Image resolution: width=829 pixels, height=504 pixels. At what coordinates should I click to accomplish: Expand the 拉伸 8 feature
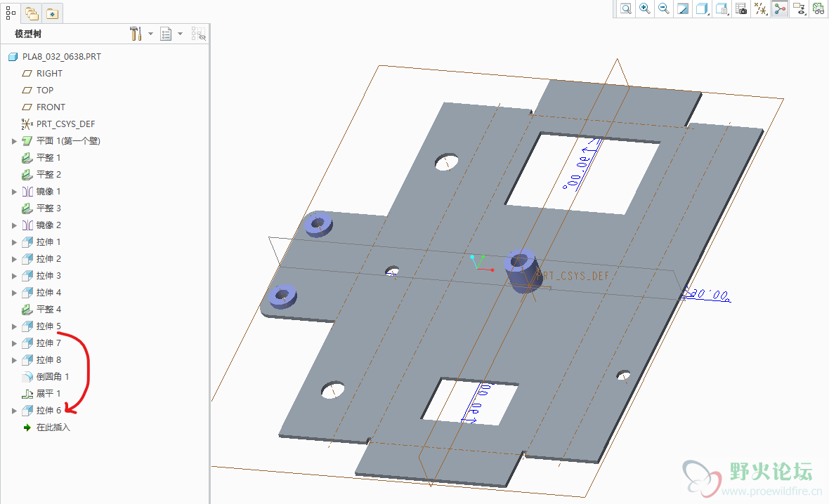click(14, 360)
